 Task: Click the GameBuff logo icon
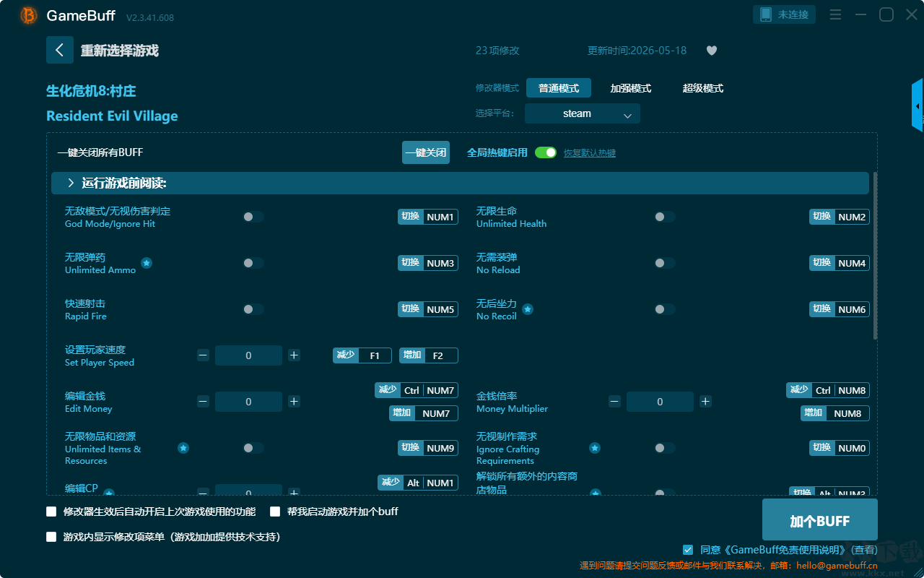pos(29,15)
